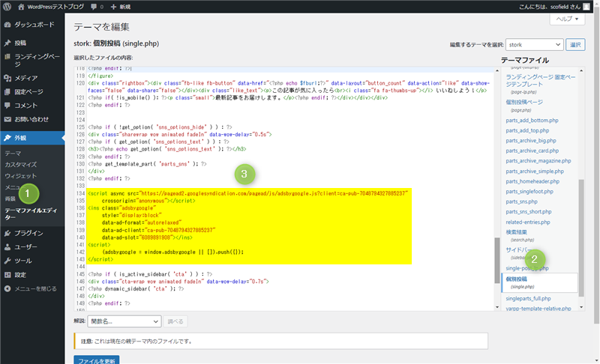Click the 外観 appearance brush icon
600x364 pixels.
(x=7, y=138)
